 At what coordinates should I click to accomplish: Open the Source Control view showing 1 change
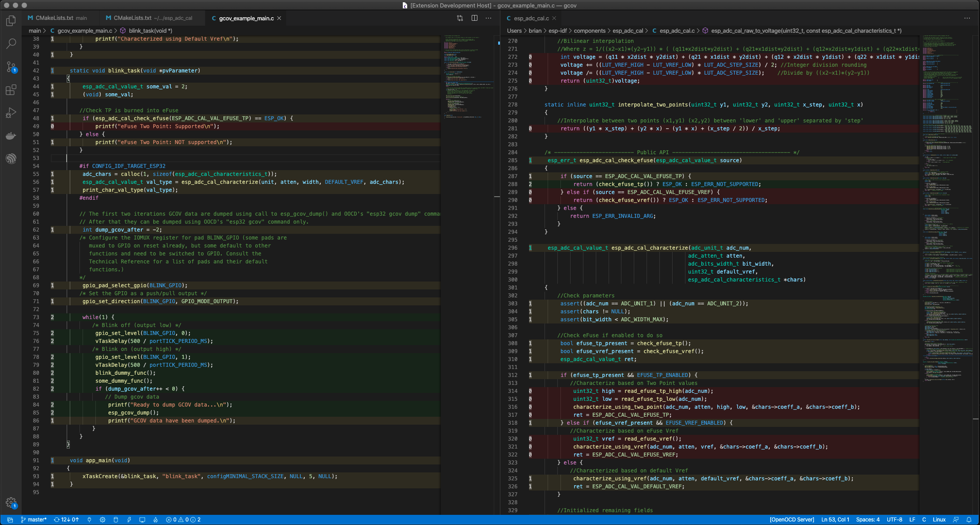[x=11, y=67]
